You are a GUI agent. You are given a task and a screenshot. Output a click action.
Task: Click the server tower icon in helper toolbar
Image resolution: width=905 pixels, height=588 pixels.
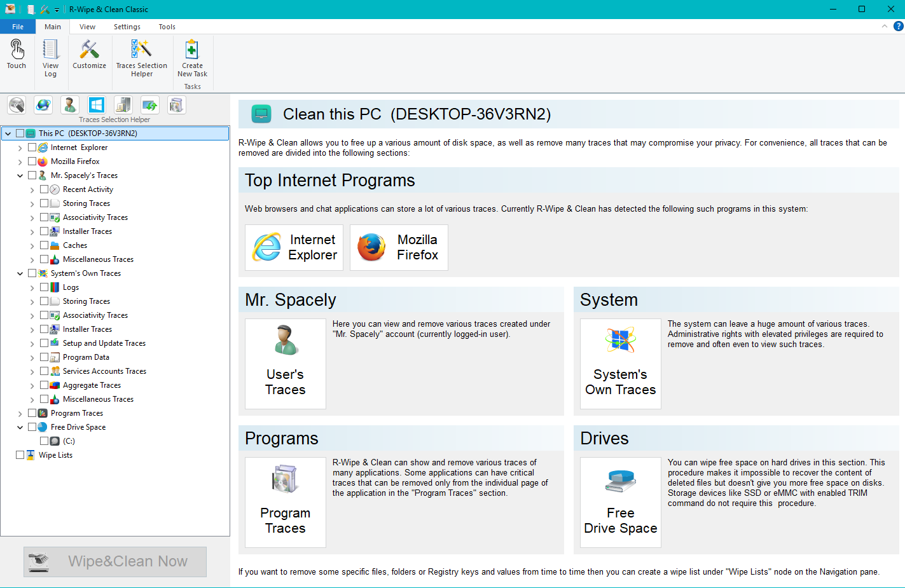(123, 105)
